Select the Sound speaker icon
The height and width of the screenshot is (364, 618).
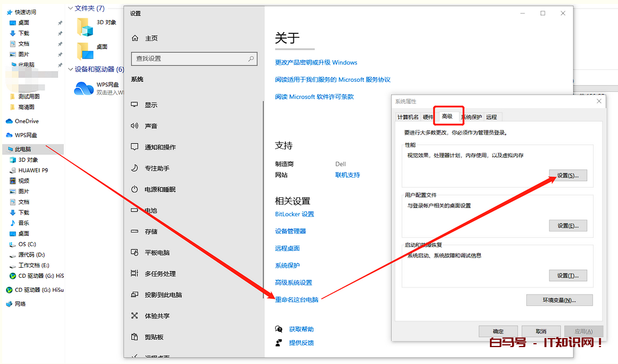coord(135,126)
